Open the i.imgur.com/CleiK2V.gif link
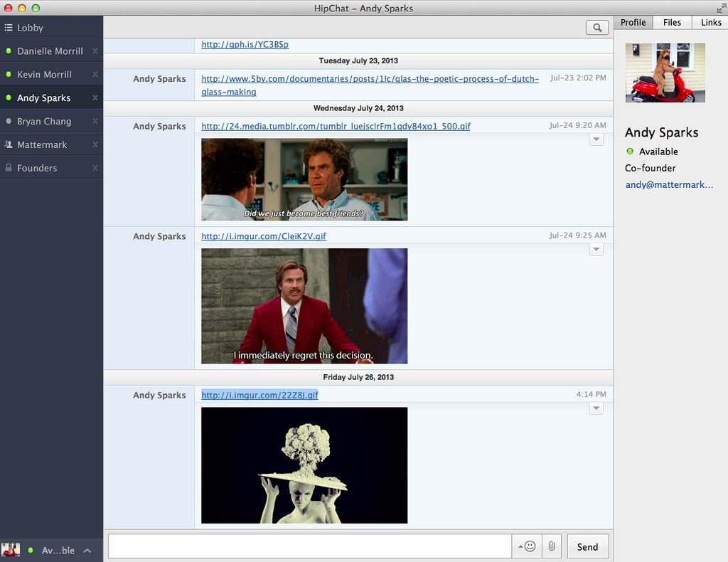728x562 pixels. [x=264, y=236]
